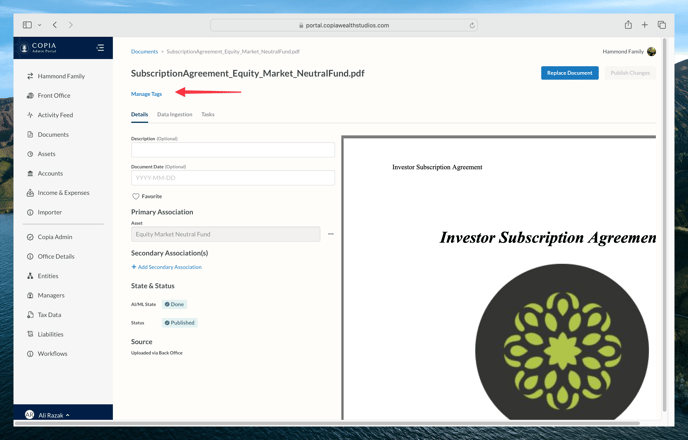This screenshot has width=688, height=440.
Task: Switch to the Tasks tab
Action: [x=208, y=114]
